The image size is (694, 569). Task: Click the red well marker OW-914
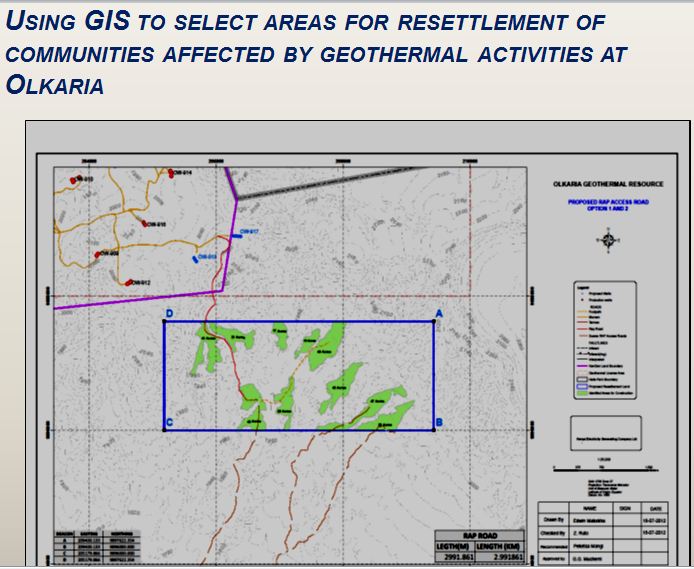point(170,173)
